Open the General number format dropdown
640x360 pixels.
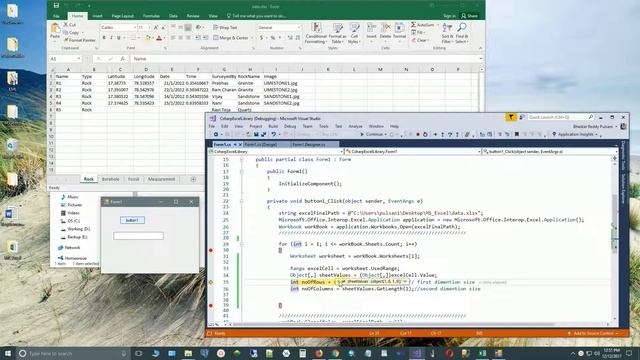299,27
